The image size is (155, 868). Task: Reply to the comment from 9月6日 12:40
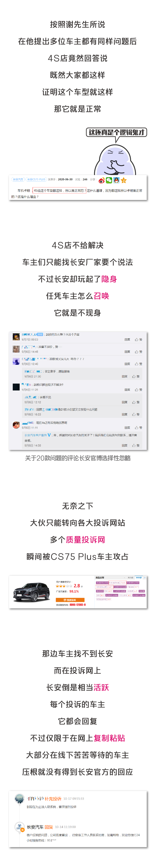[x=127, y=364]
